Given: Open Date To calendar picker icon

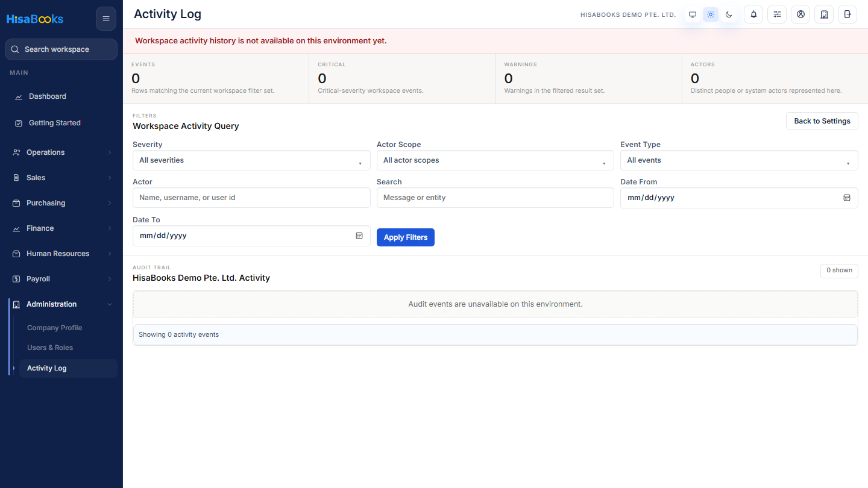Looking at the screenshot, I should tap(359, 236).
